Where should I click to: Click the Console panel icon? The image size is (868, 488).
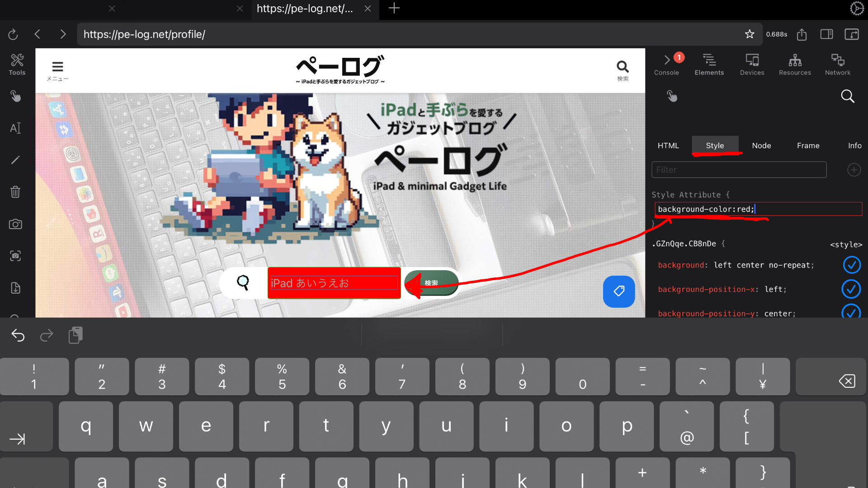click(666, 64)
